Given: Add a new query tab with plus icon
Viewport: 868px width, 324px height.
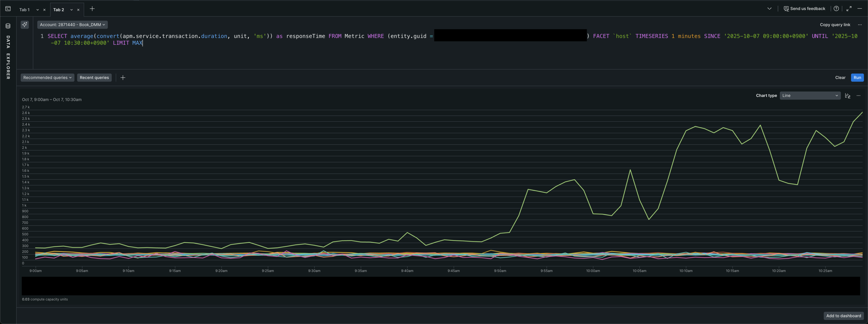Looking at the screenshot, I should pos(92,9).
